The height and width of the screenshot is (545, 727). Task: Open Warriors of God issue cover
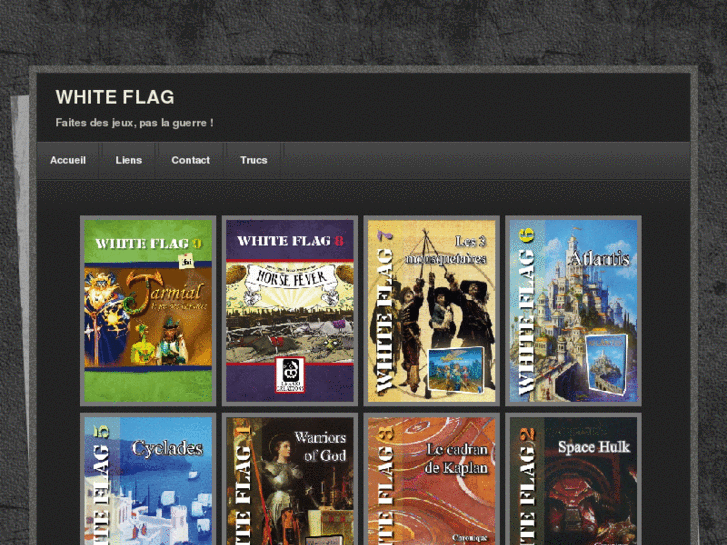(290, 480)
